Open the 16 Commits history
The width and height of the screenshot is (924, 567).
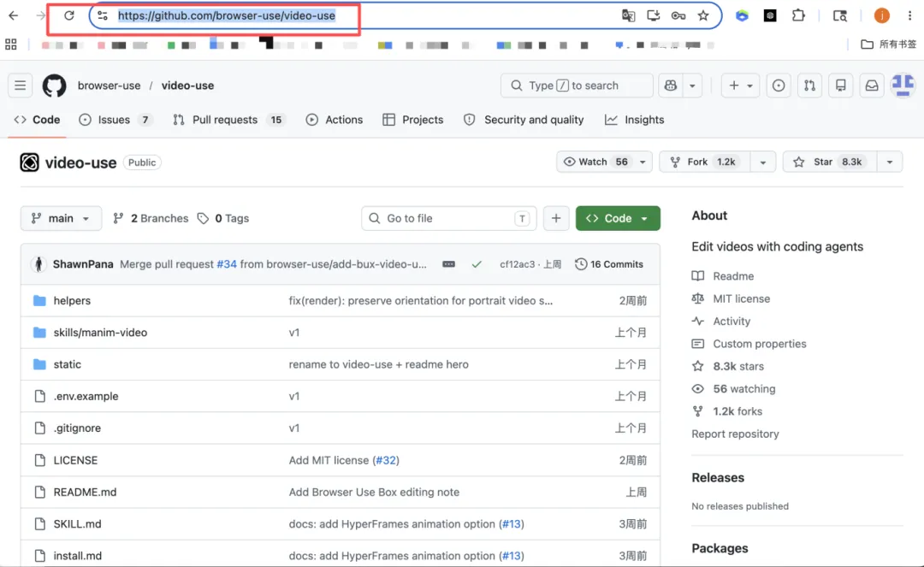tap(609, 264)
